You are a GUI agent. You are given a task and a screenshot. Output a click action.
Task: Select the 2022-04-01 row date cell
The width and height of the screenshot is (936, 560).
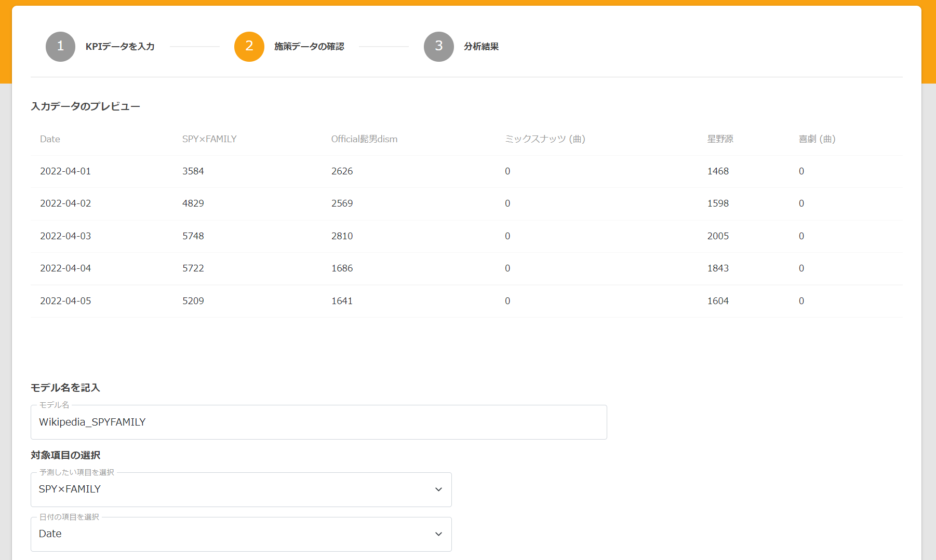click(65, 171)
